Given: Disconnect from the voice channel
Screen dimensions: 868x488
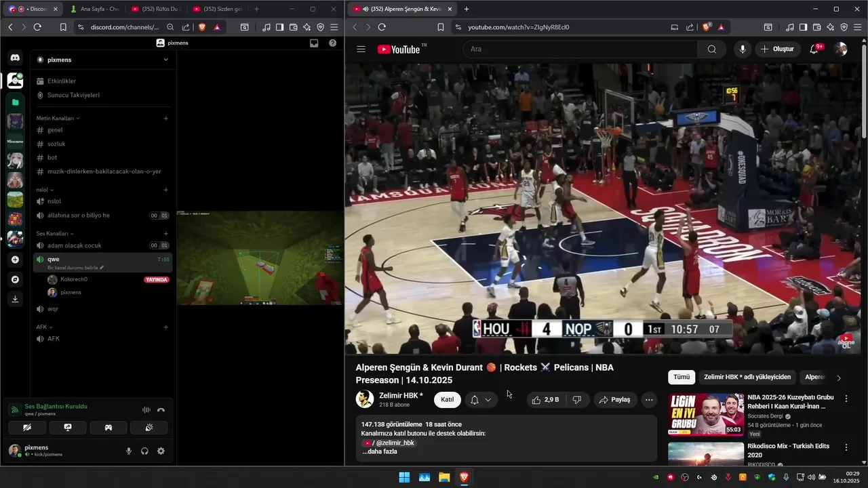Looking at the screenshot, I should pyautogui.click(x=161, y=410).
